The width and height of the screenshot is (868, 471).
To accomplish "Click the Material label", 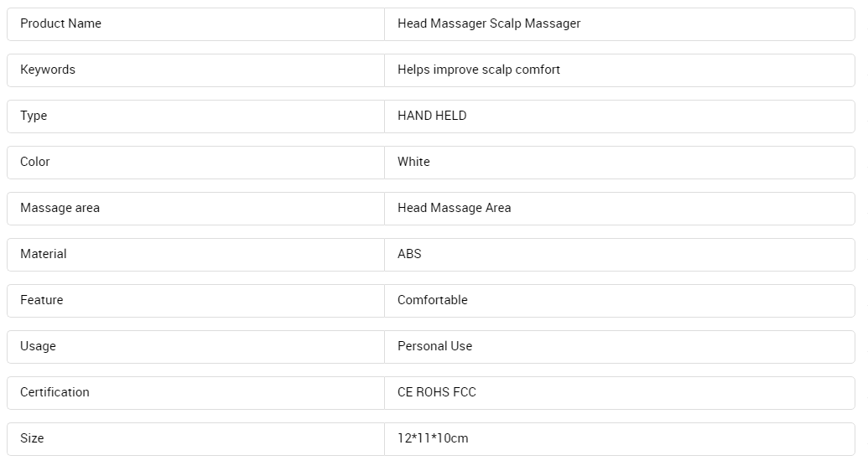I will click(43, 254).
